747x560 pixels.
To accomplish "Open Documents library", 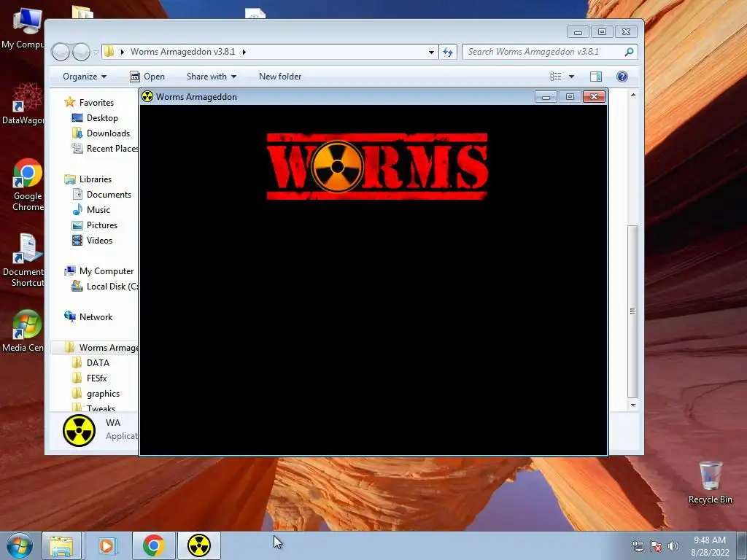I will [x=101, y=194].
